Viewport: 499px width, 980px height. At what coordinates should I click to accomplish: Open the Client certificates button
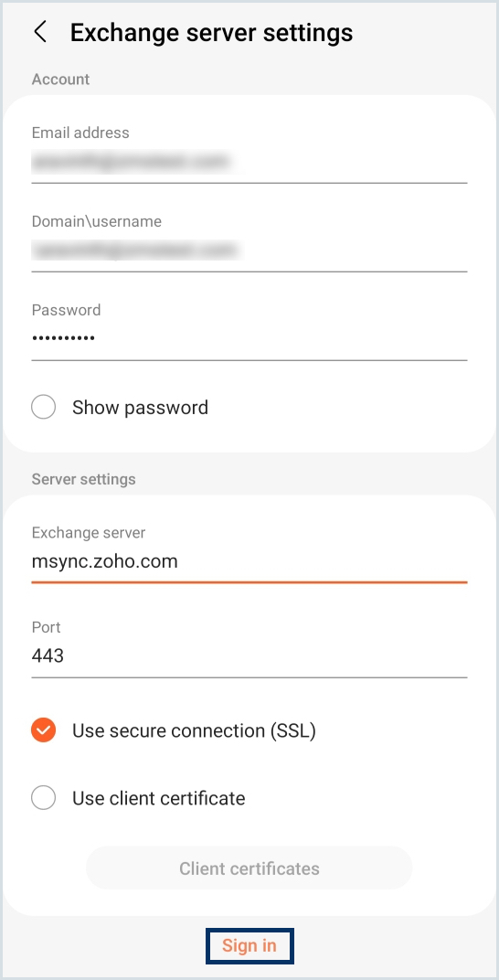249,868
